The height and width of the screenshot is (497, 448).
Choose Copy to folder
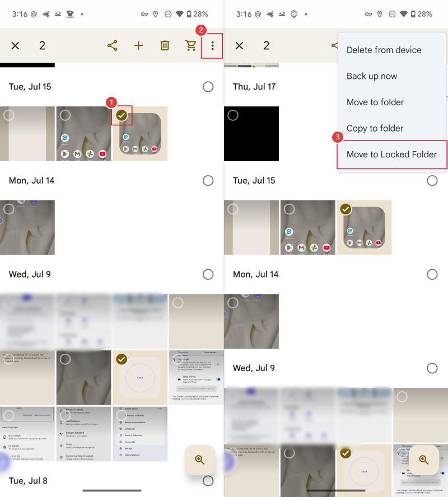point(375,128)
